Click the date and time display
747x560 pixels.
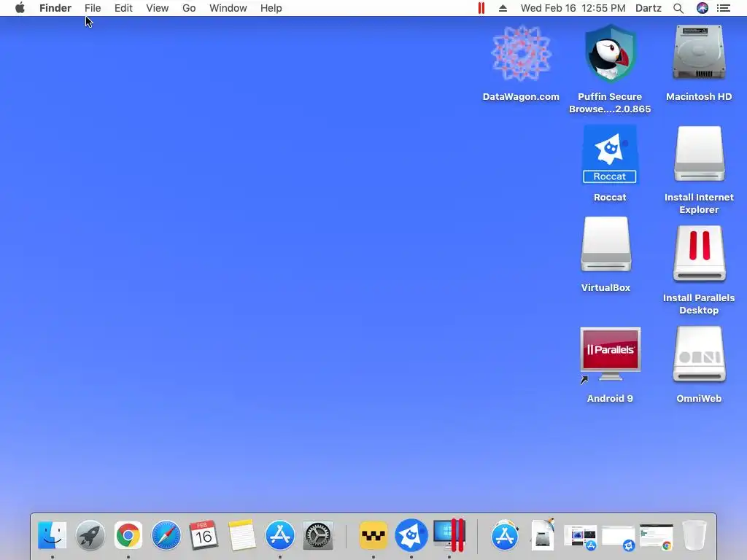[573, 8]
